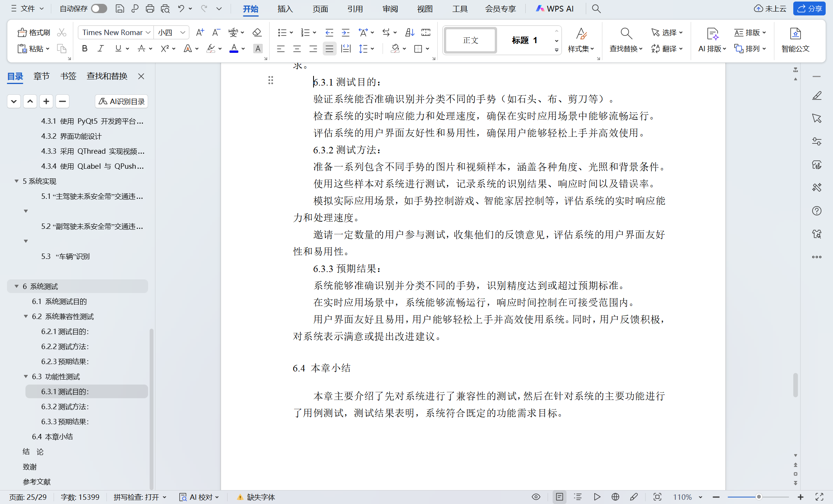Enter fullscreen mode from status bar
This screenshot has height=504, width=833.
pyautogui.click(x=820, y=497)
